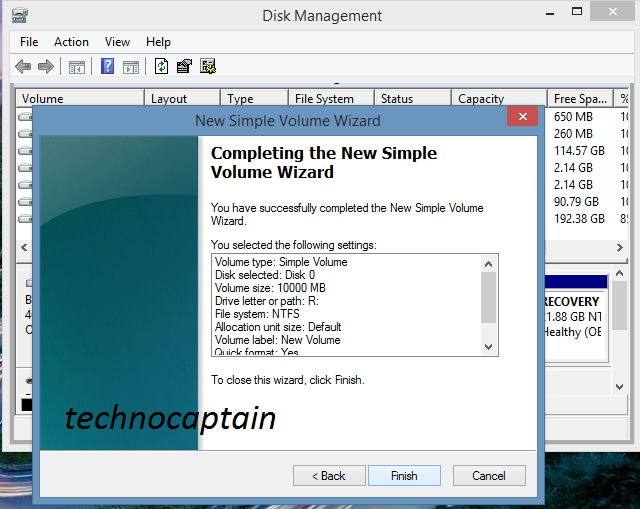The height and width of the screenshot is (509, 640).
Task: Sort by the Free Space column header
Action: click(580, 98)
